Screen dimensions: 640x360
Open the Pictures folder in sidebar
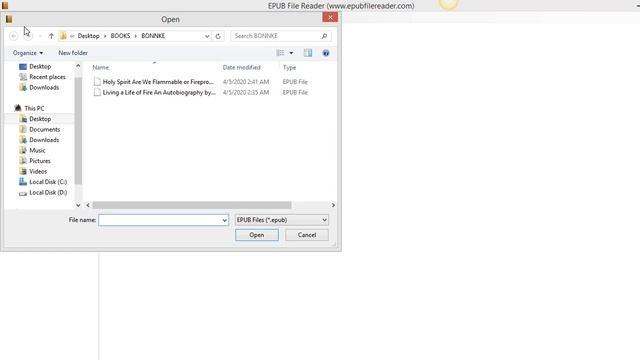(40, 161)
